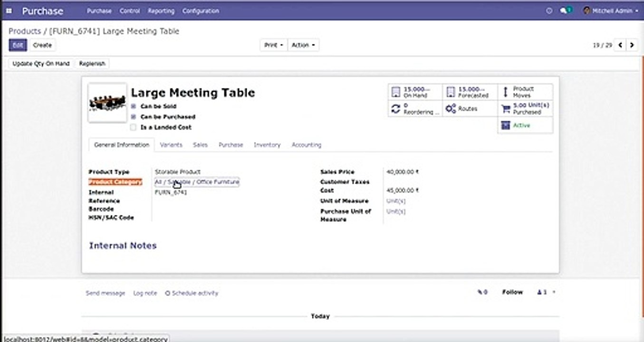Open the Mitchell Admin user menu
Screen dimensions: 644x342
[611, 10]
